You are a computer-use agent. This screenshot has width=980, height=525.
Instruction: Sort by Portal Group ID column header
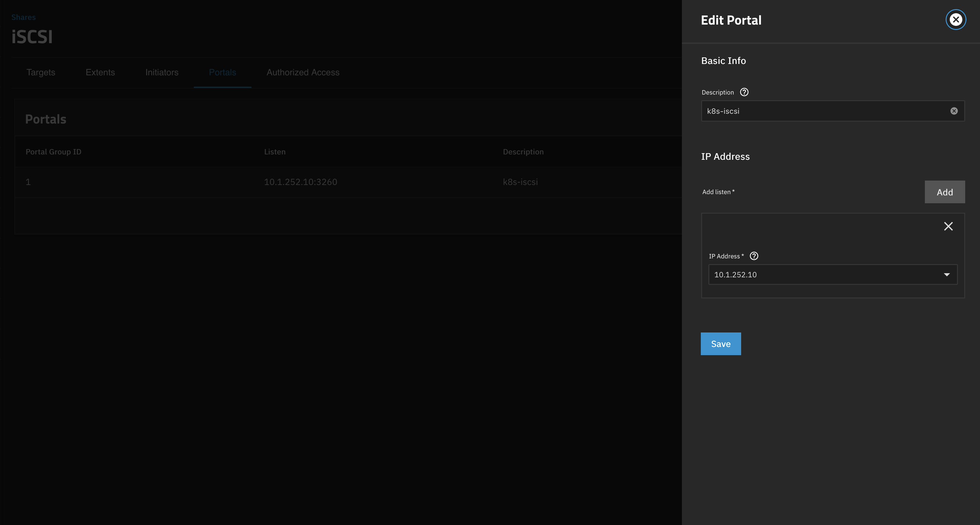(53, 152)
